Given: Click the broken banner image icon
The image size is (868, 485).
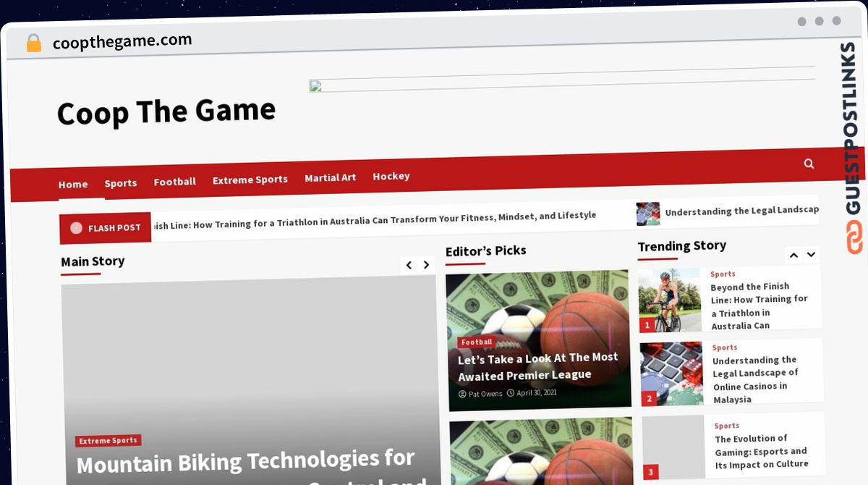Looking at the screenshot, I should click(x=315, y=87).
